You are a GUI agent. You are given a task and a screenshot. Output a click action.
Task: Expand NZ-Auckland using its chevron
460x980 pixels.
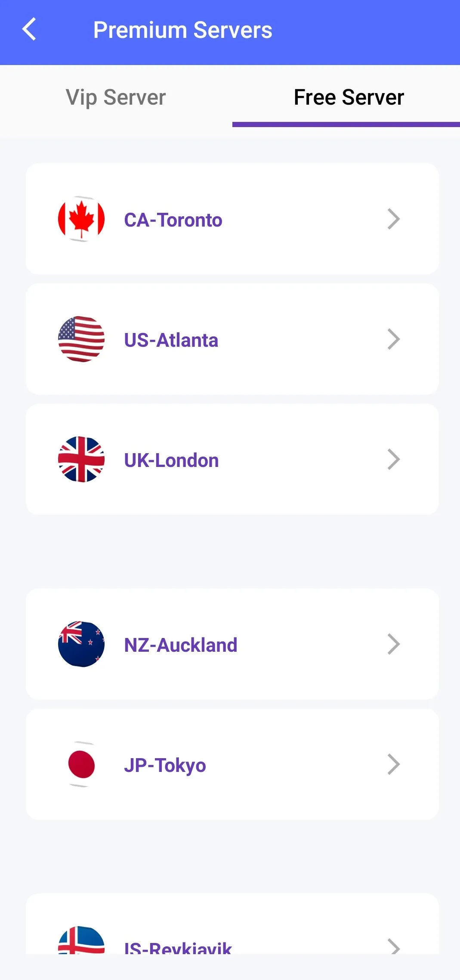pos(394,644)
